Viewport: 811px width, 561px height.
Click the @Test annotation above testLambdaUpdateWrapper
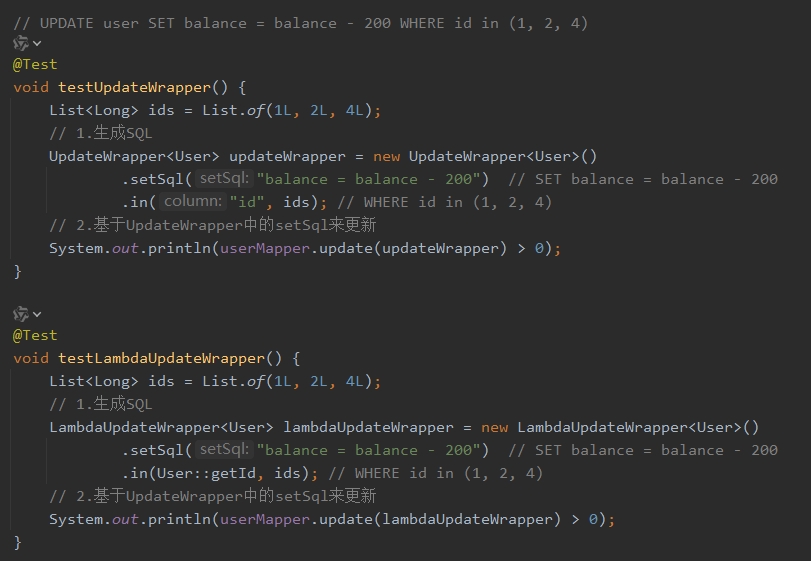point(35,336)
